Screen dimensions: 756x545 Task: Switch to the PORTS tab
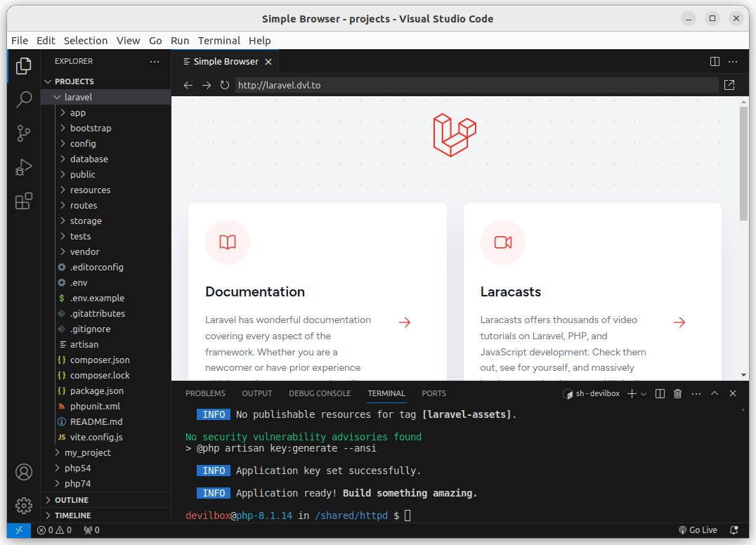[434, 394]
